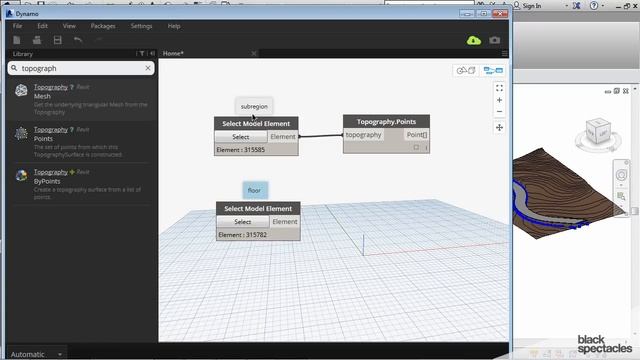The width and height of the screenshot is (640, 360).
Task: Open Help dropdown arrow in Revit
Action: (602, 6)
